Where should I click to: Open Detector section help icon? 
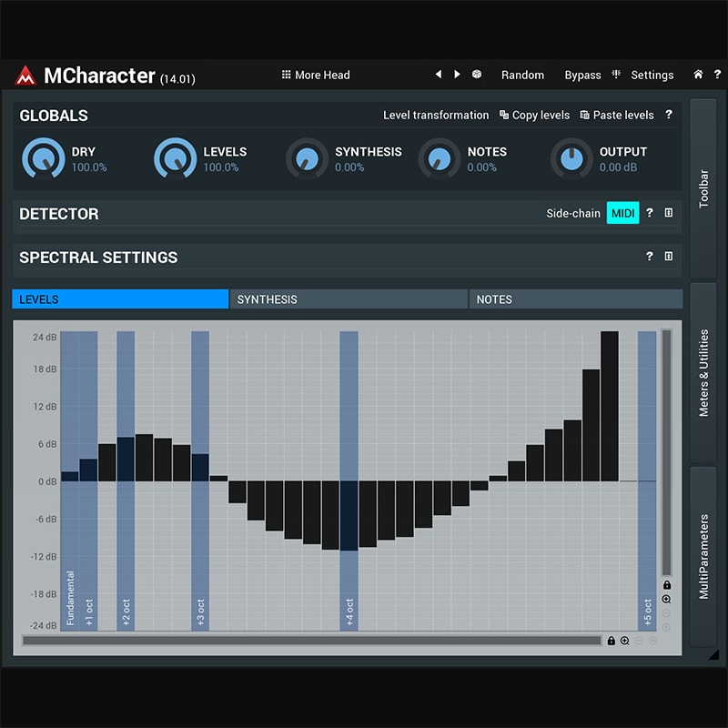[x=650, y=213]
